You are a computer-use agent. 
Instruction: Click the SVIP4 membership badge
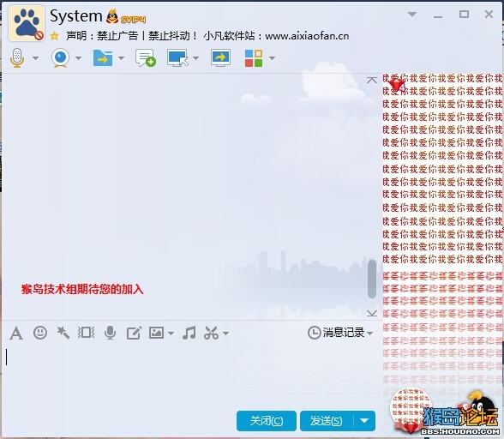[x=133, y=20]
